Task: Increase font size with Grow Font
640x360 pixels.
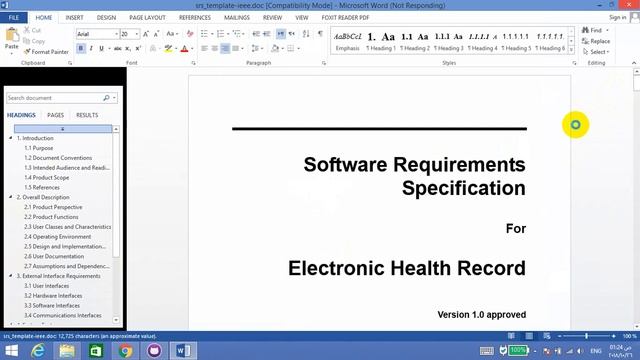Action: tap(146, 34)
